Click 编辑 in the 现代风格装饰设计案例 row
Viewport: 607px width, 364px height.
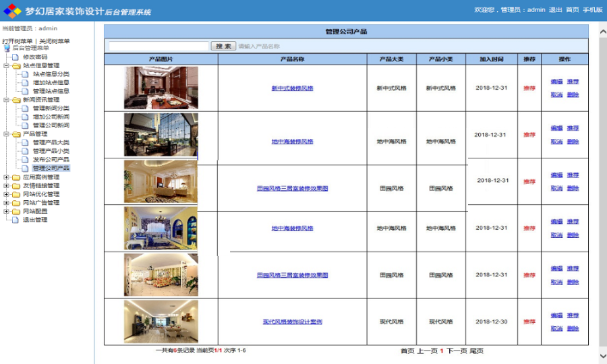tap(556, 315)
